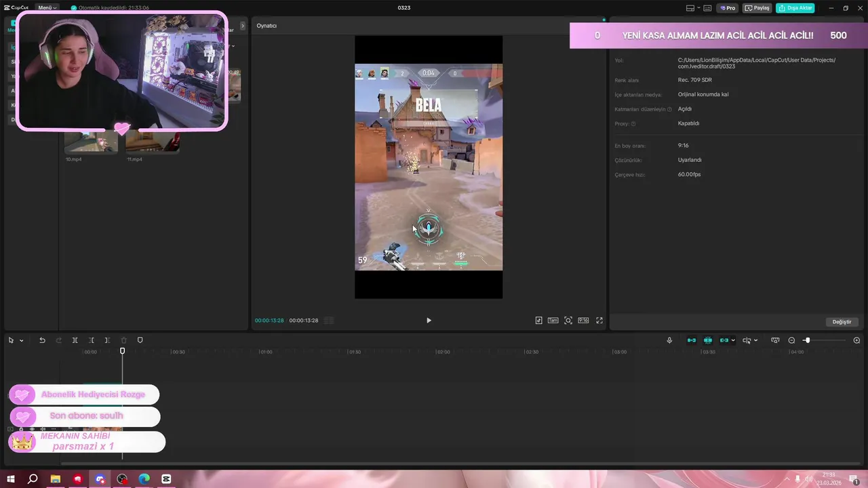Click the Pro badge button
Screen dimensions: 868x488
tap(728, 8)
